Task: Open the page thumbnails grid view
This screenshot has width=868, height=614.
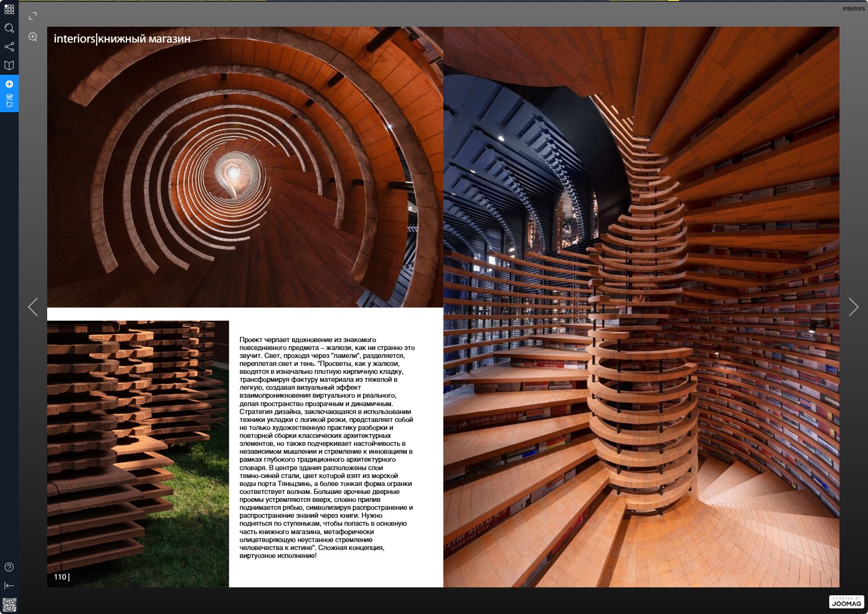Action: pos(9,9)
